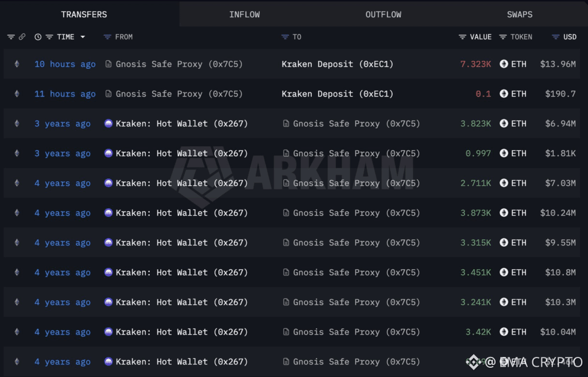
Task: Open the OUTFLOW tab
Action: [383, 14]
